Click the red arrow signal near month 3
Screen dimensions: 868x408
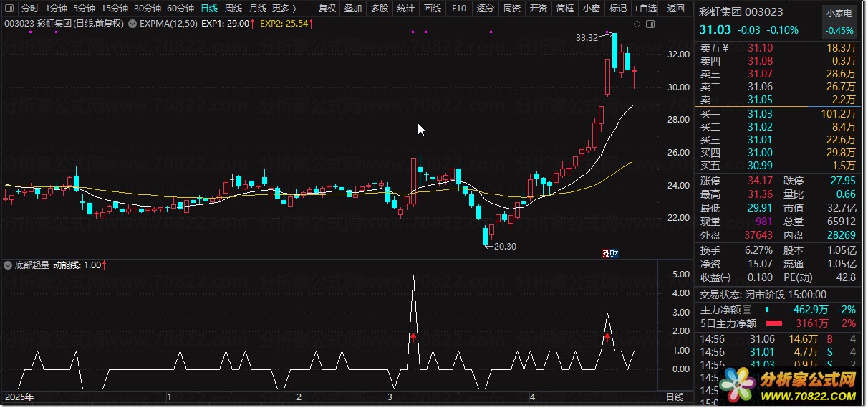pos(413,336)
